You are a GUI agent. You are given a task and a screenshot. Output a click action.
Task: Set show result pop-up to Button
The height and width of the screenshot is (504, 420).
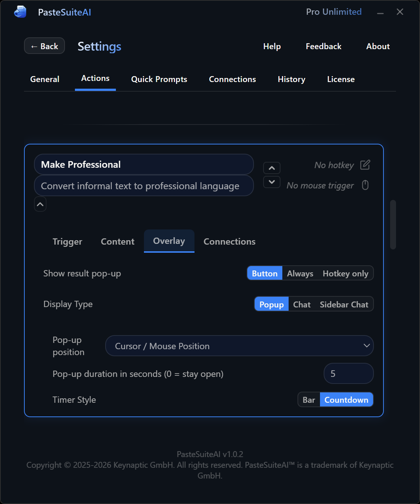[x=265, y=273]
